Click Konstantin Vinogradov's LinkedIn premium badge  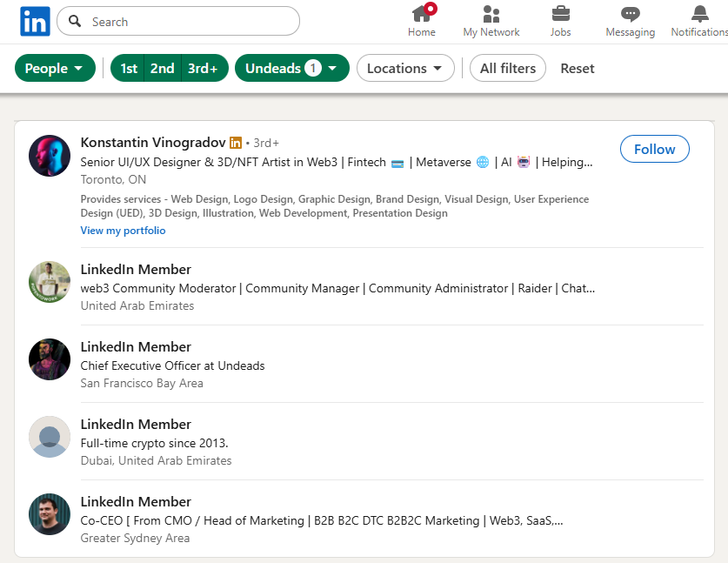236,143
